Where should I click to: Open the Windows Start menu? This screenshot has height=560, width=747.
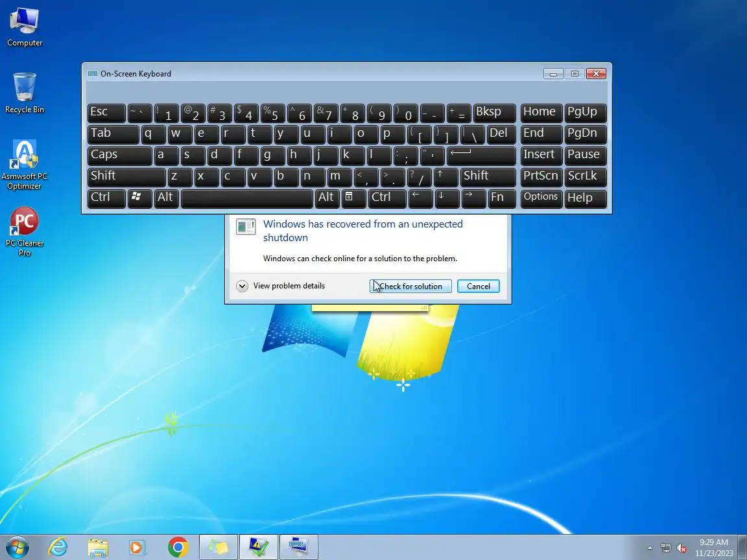click(17, 547)
